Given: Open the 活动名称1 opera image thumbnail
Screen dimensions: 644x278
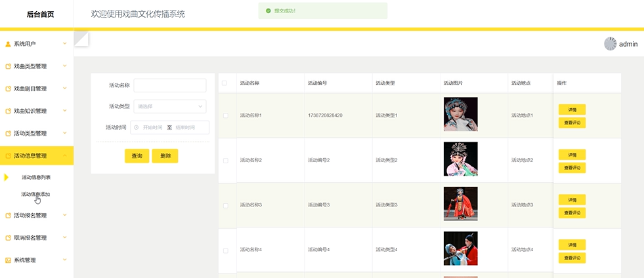Looking at the screenshot, I should pyautogui.click(x=460, y=114).
